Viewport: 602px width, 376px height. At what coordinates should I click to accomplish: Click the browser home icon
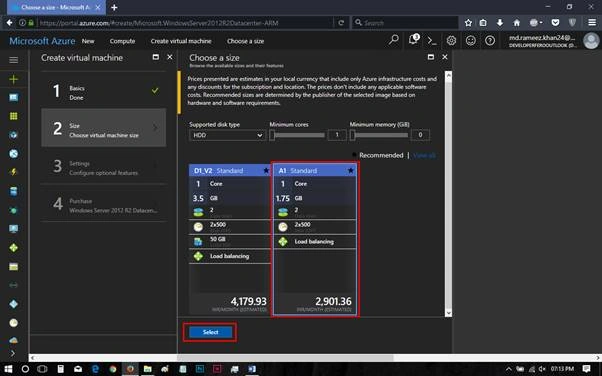pyautogui.click(x=517, y=23)
